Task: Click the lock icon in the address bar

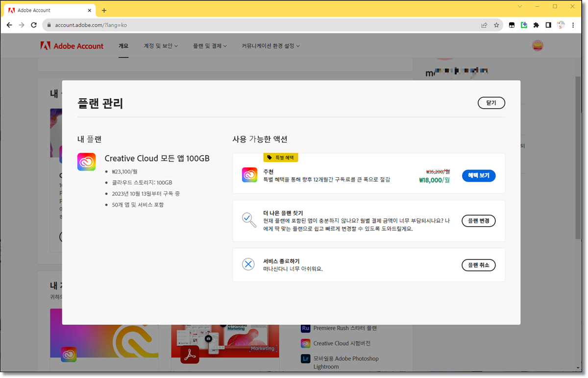Action: coord(49,25)
